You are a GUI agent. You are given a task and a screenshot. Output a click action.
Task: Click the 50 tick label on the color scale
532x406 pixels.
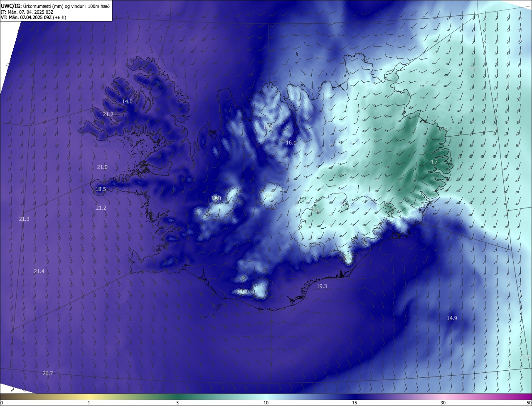(529, 403)
